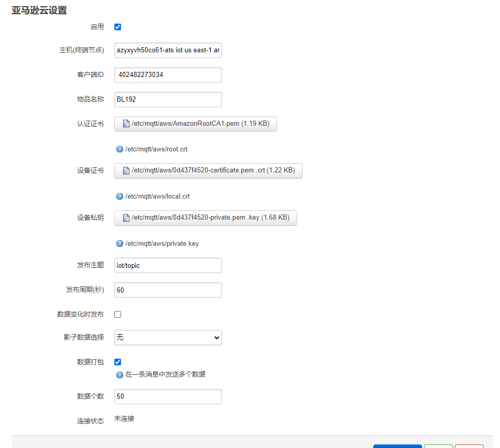
Task: Click the 发布周期(秒) field showing 60
Action: 168,290
